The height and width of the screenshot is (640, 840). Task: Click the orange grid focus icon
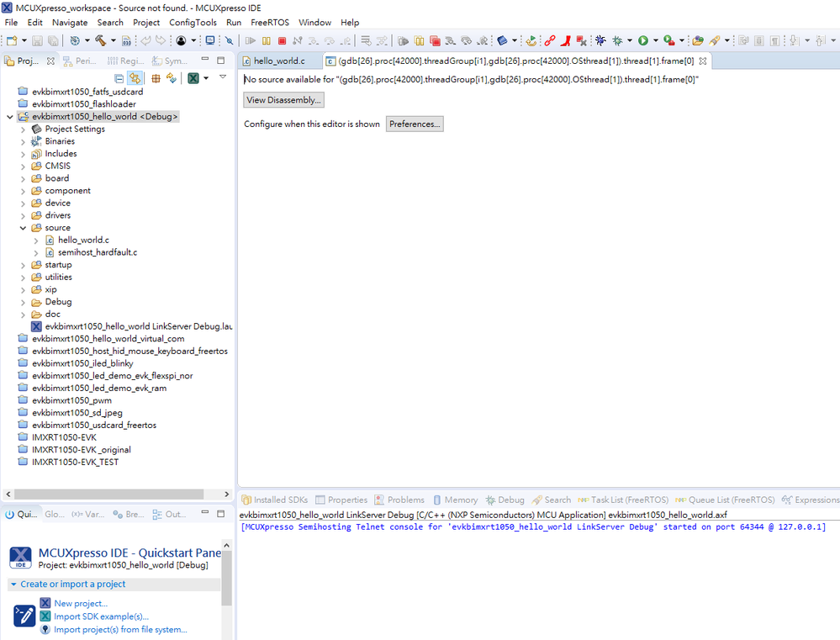[x=156, y=78]
